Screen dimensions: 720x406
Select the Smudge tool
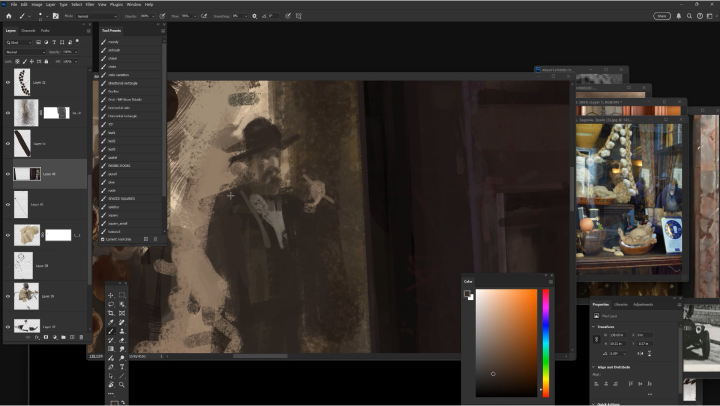(122, 349)
